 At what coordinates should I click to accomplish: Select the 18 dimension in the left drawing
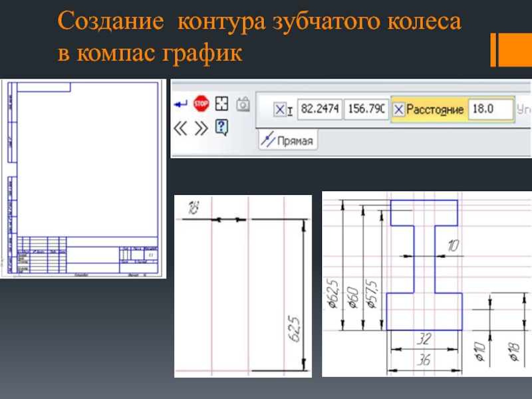click(194, 207)
